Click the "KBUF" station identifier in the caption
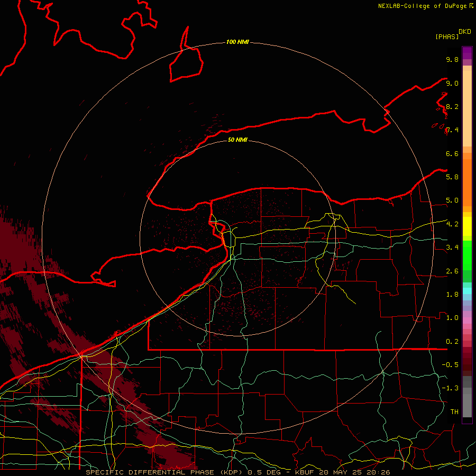The height and width of the screenshot is (476, 476). click(x=304, y=472)
